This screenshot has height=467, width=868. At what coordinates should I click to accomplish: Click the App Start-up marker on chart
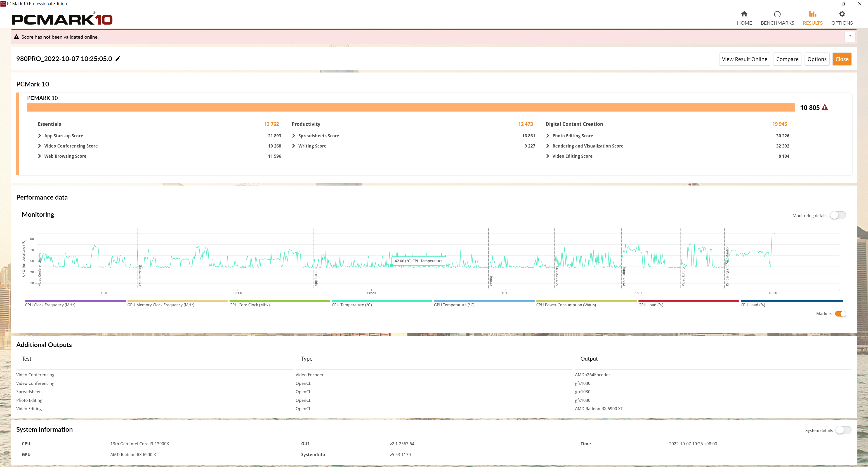coord(316,277)
